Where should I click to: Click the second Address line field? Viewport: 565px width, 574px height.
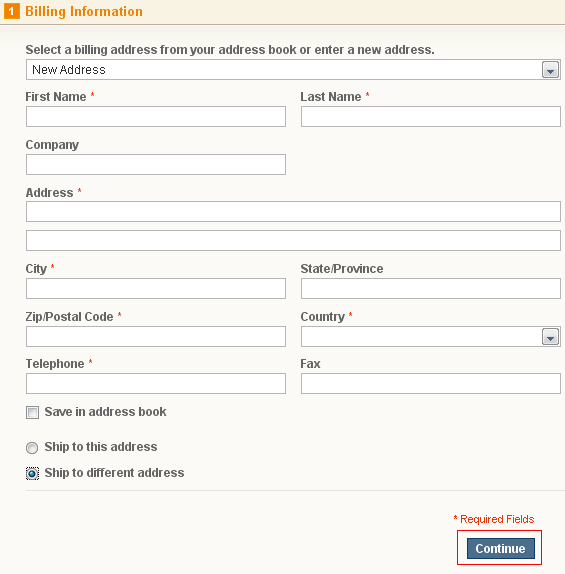click(x=293, y=241)
